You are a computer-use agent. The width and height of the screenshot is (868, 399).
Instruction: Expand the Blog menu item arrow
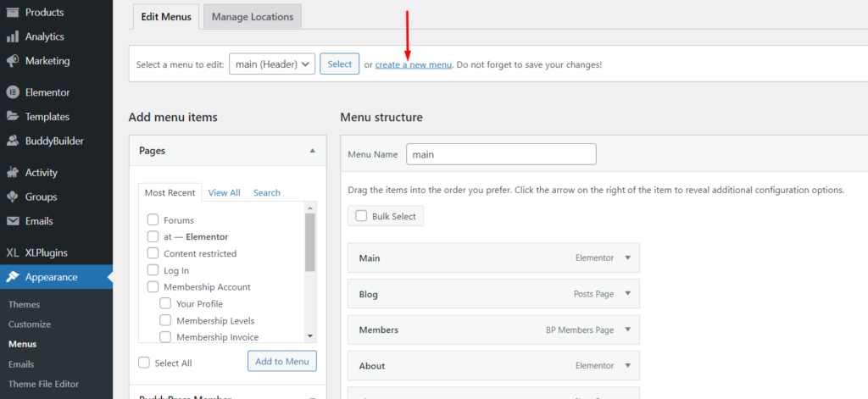pos(628,293)
